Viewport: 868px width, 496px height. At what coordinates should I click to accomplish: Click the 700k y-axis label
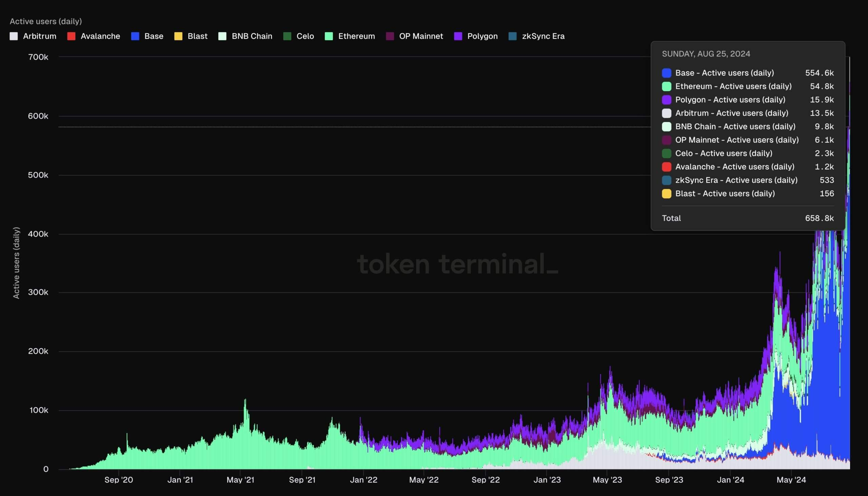pos(38,57)
